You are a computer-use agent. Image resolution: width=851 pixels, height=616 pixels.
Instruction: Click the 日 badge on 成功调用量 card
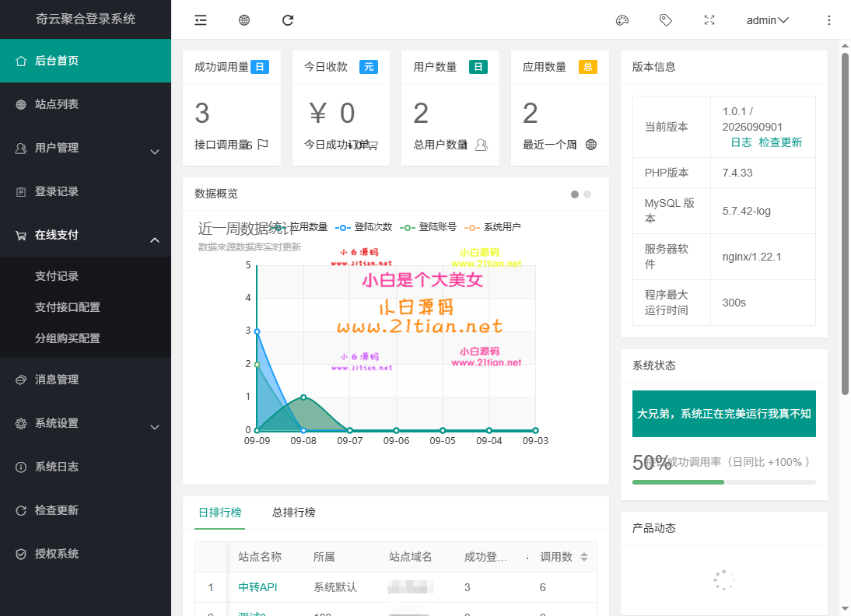(260, 67)
